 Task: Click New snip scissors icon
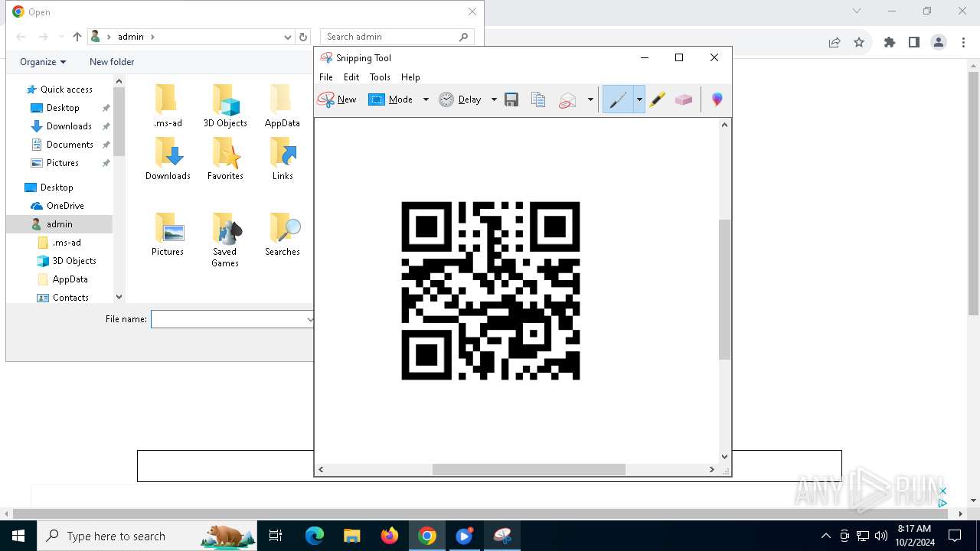pyautogui.click(x=337, y=99)
